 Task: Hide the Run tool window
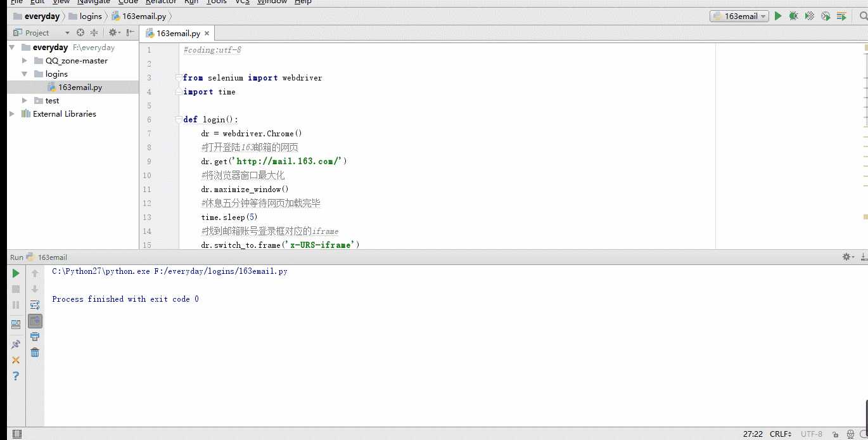point(864,257)
